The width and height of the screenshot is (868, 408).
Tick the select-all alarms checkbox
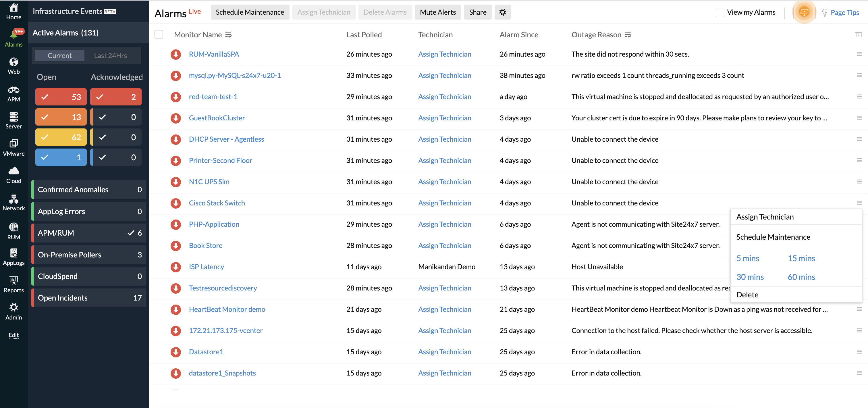(159, 34)
